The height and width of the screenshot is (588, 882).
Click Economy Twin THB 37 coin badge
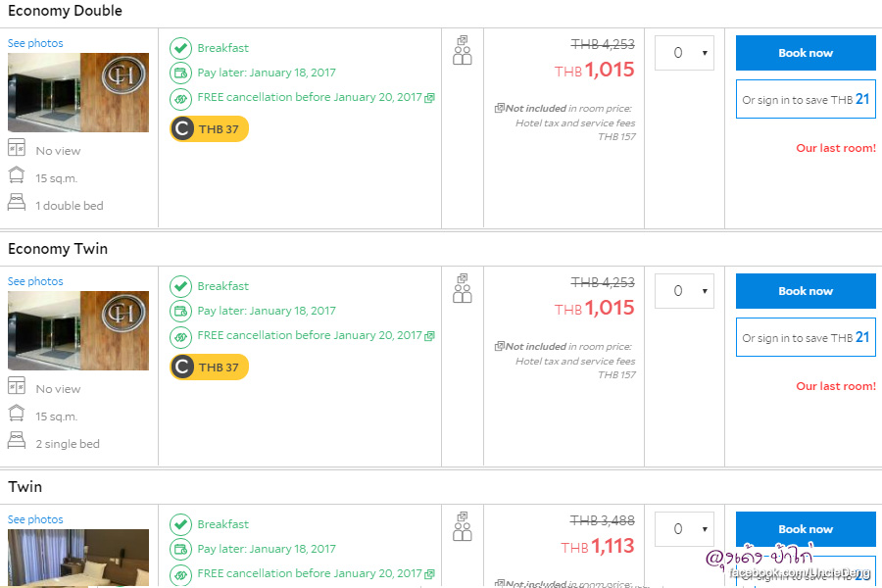(x=210, y=367)
